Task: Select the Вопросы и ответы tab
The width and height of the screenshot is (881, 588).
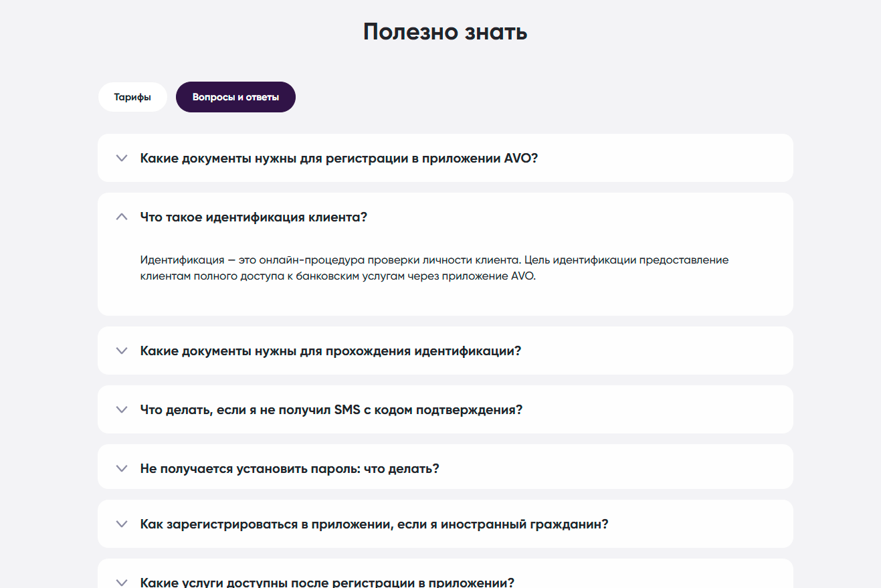Action: click(235, 97)
